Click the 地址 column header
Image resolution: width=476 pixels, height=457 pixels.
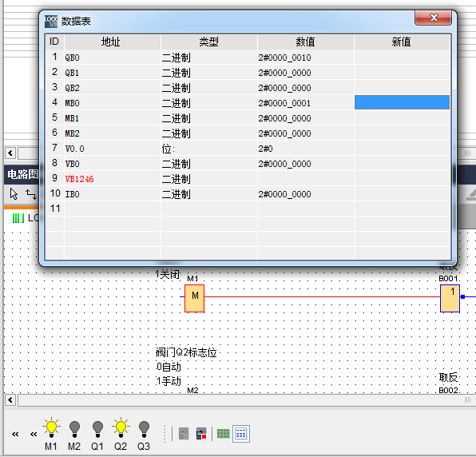pos(113,42)
